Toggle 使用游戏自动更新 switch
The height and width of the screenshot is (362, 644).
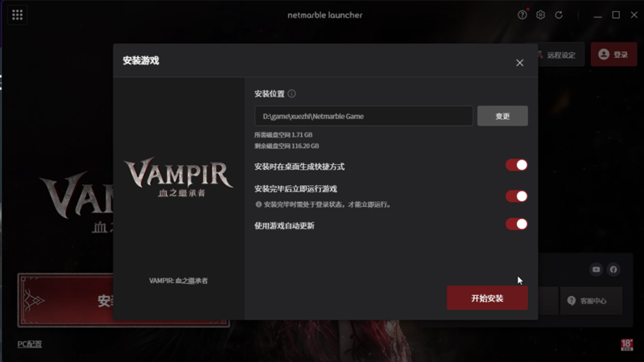516,224
